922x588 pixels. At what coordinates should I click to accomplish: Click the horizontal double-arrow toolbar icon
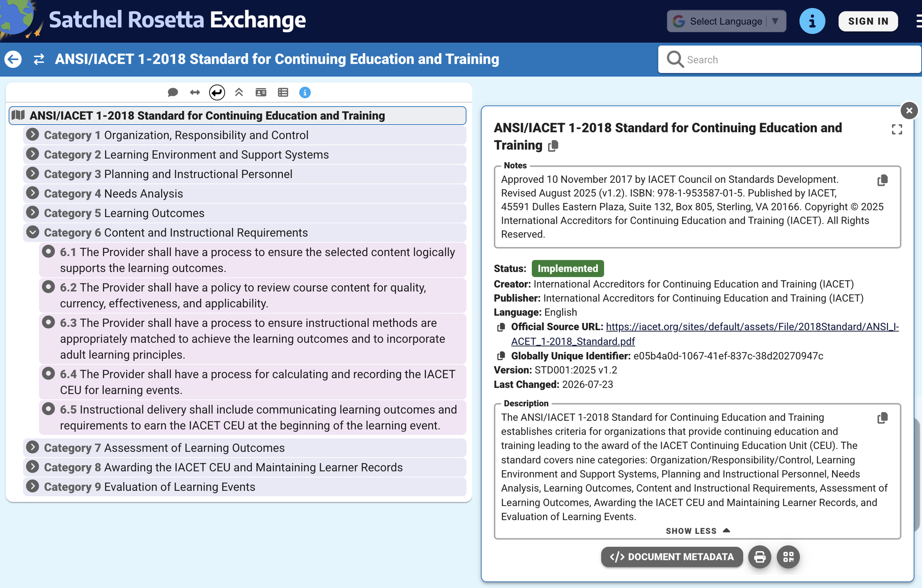(x=195, y=92)
